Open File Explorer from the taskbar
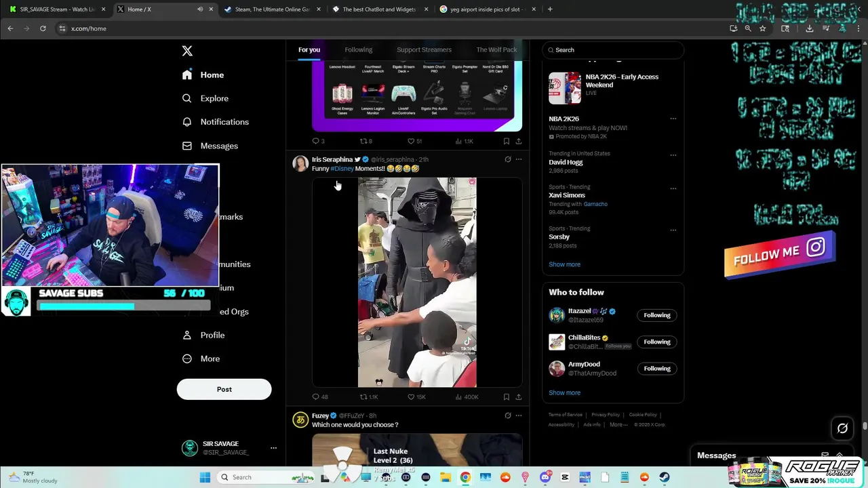 (x=446, y=477)
